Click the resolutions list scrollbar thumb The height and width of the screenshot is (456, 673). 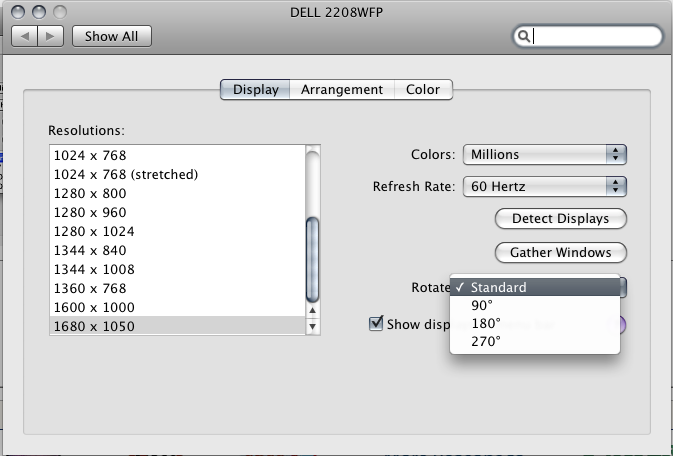click(x=312, y=259)
